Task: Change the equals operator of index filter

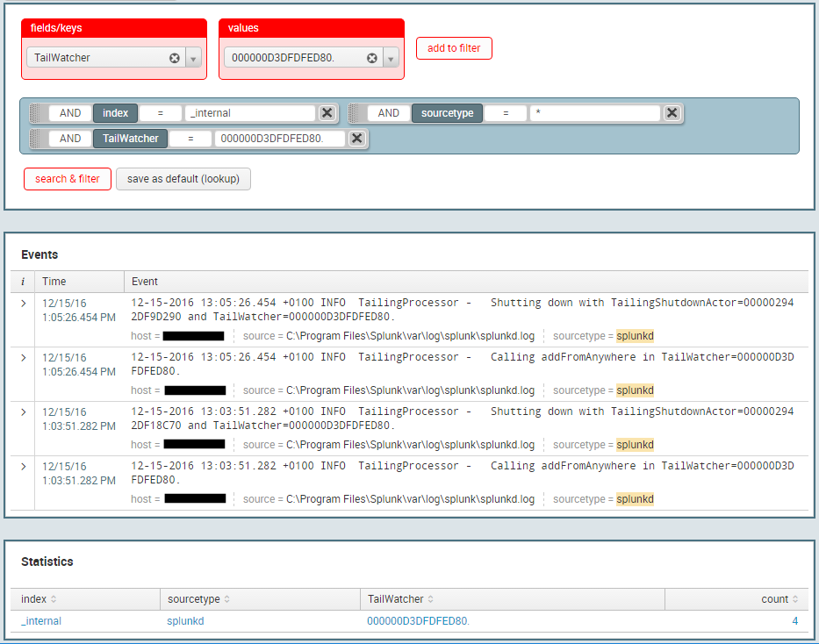Action: [161, 112]
